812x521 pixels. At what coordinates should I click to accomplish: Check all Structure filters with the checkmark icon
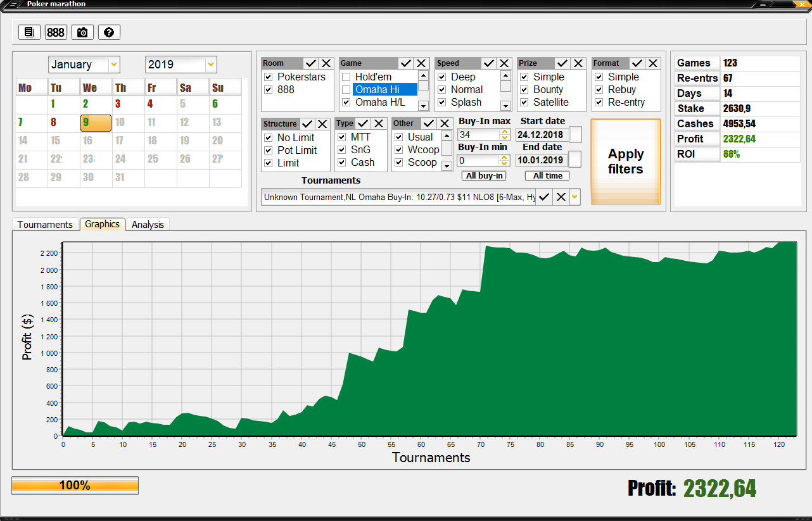[307, 124]
